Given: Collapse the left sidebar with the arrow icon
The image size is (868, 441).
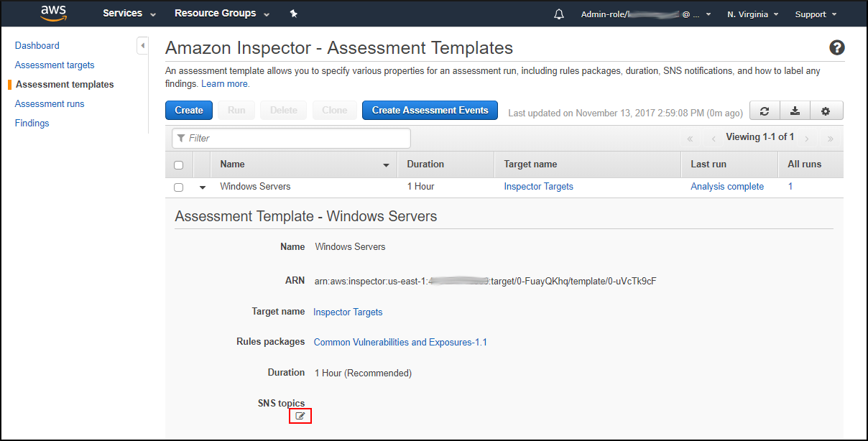Looking at the screenshot, I should coord(142,45).
